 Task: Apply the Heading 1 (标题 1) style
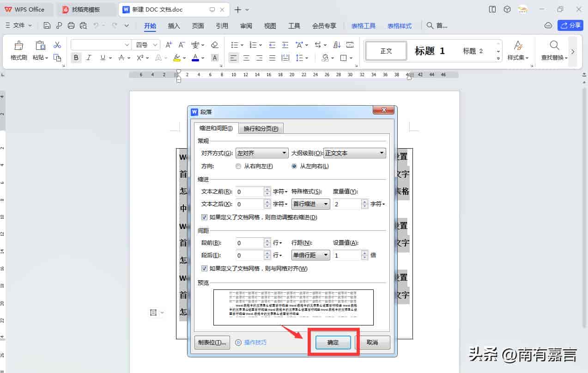click(430, 51)
